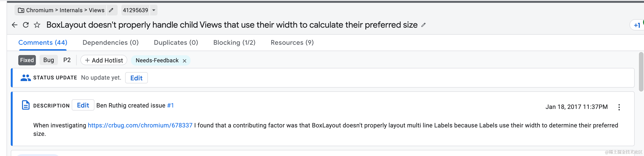
Task: Click the back arrow to previous issue
Action: tap(14, 25)
